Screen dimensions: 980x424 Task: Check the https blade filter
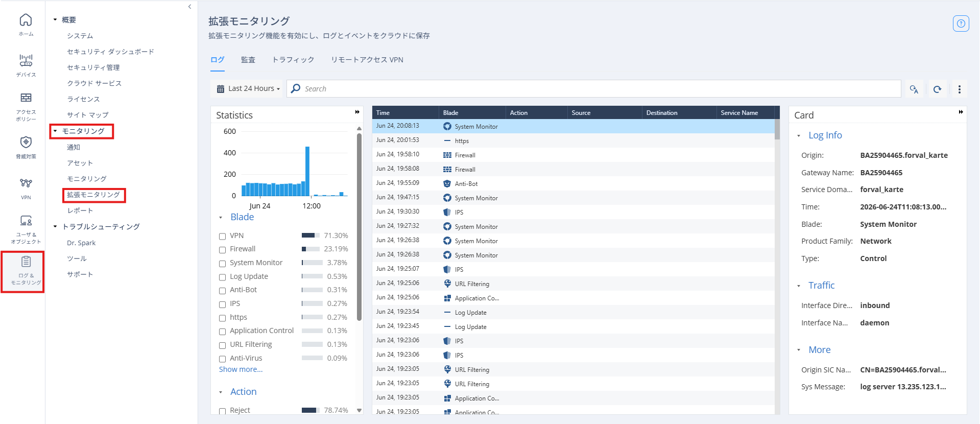(222, 318)
